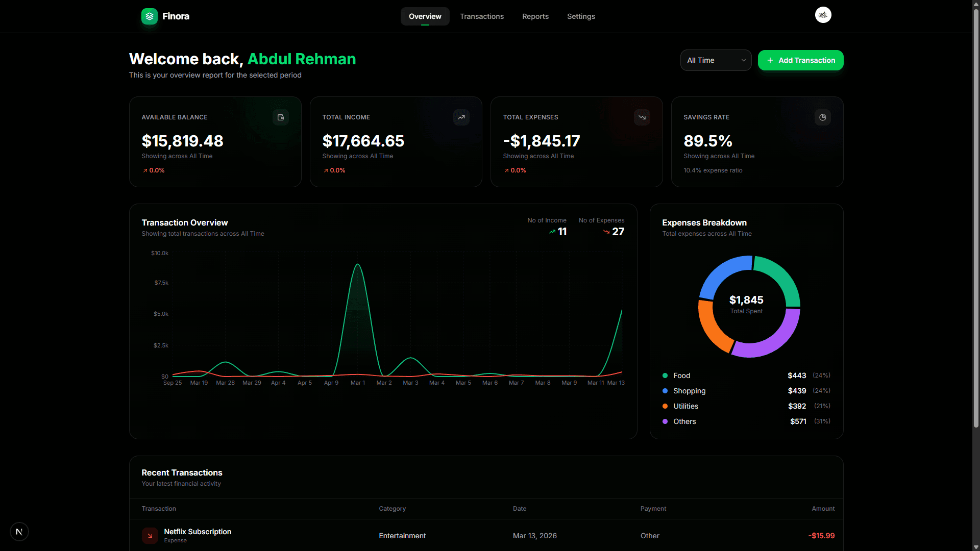The width and height of the screenshot is (980, 551).
Task: Click the $17,664.65 income value
Action: (x=363, y=141)
